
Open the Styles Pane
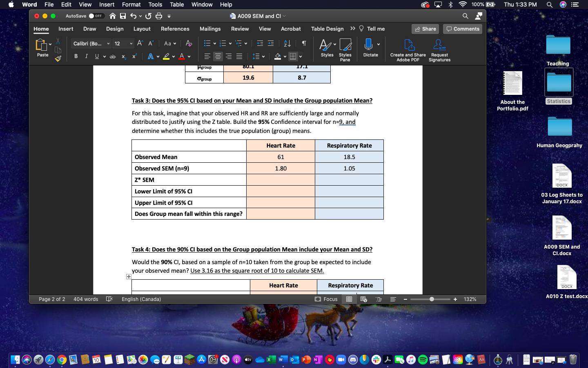coord(345,49)
